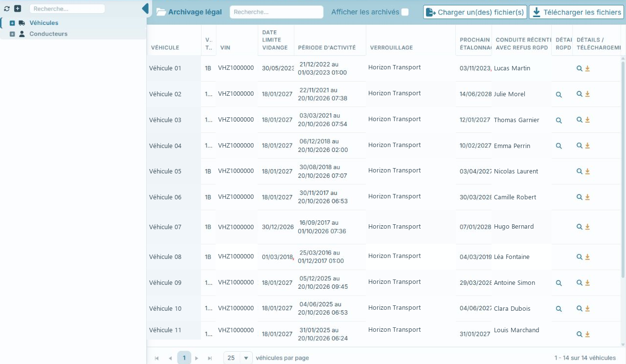Download files for Véhicule 01
Screen dimensions: 626x364
587,68
